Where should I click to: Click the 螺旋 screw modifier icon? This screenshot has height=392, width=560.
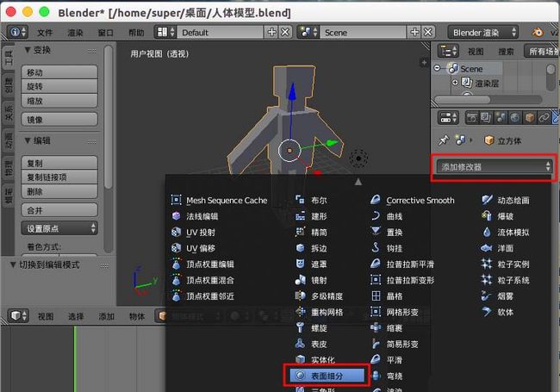click(x=301, y=327)
